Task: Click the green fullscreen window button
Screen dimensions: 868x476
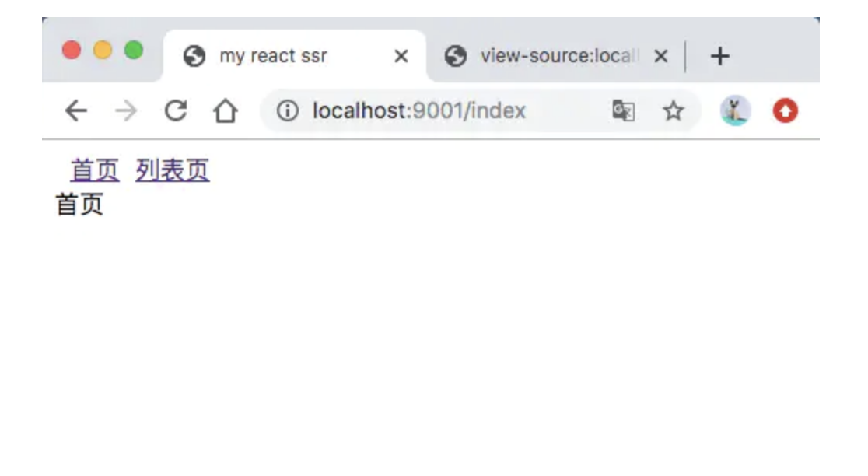Action: [134, 51]
